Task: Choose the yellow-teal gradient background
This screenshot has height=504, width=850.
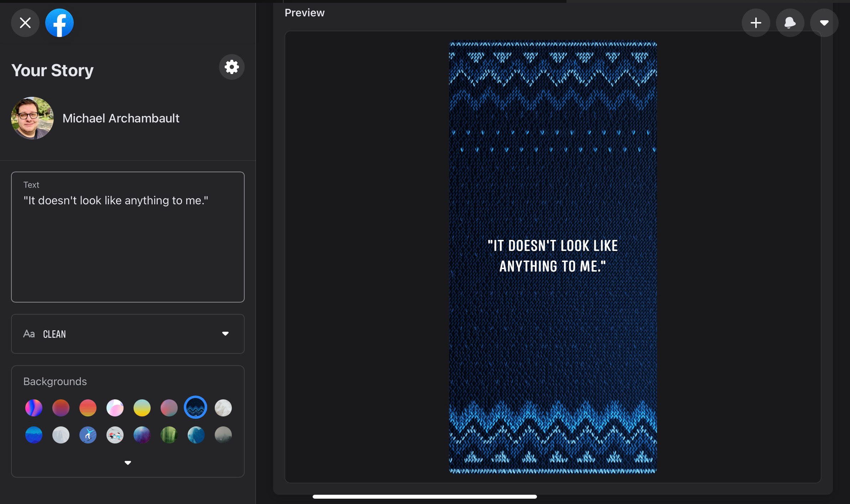Action: coord(142,408)
